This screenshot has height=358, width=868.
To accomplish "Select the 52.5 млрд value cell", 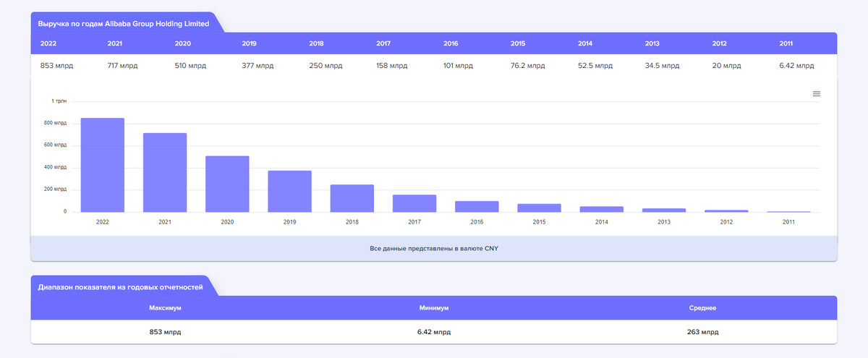I will (595, 65).
